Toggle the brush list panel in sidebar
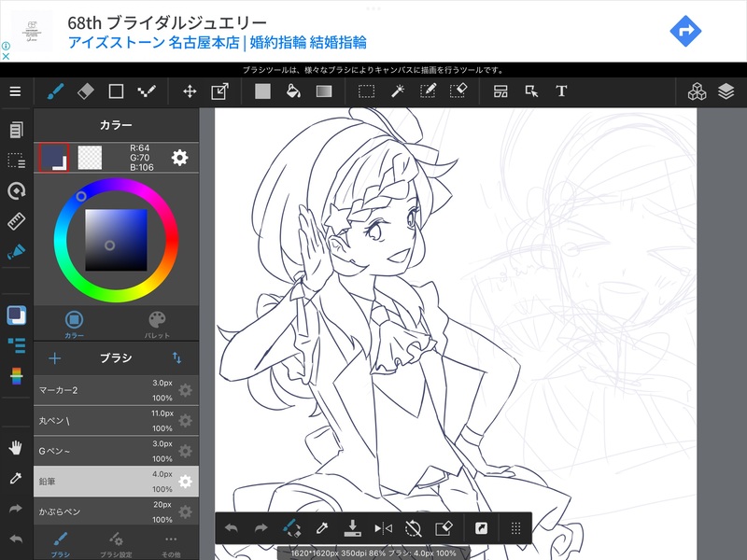This screenshot has height=560, width=747. (x=16, y=345)
